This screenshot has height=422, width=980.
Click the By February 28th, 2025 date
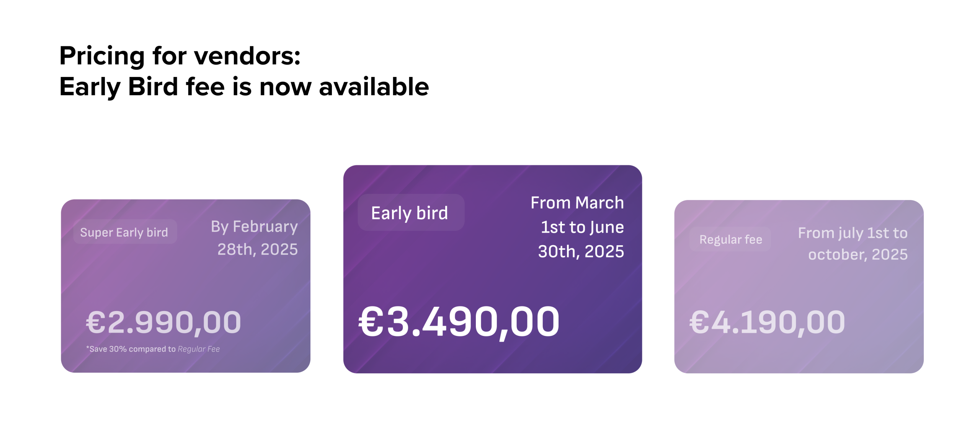pyautogui.click(x=254, y=238)
